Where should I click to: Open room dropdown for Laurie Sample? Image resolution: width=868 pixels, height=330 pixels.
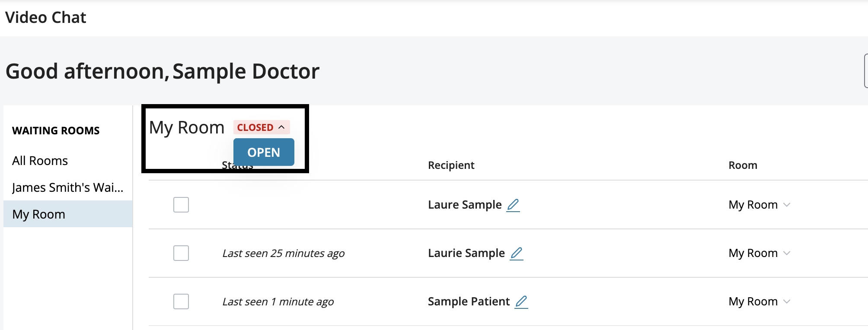point(787,253)
